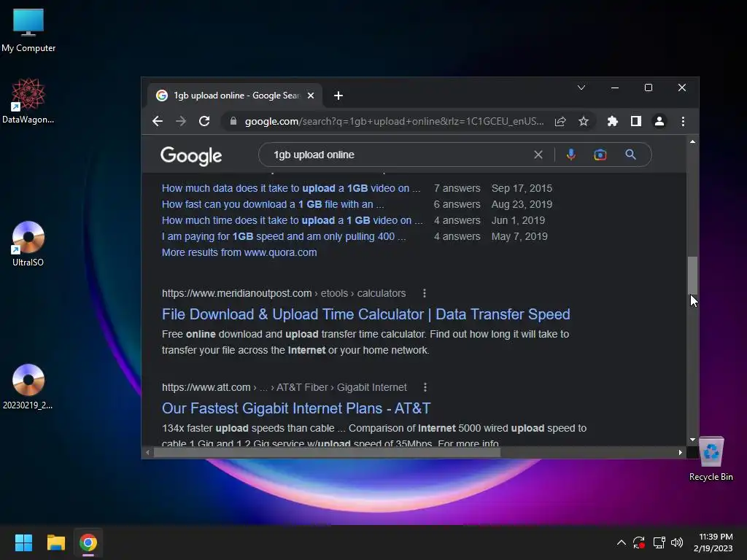Select the '1gb upload online' browser tab
Viewport: 747px width, 560px height.
(236, 96)
